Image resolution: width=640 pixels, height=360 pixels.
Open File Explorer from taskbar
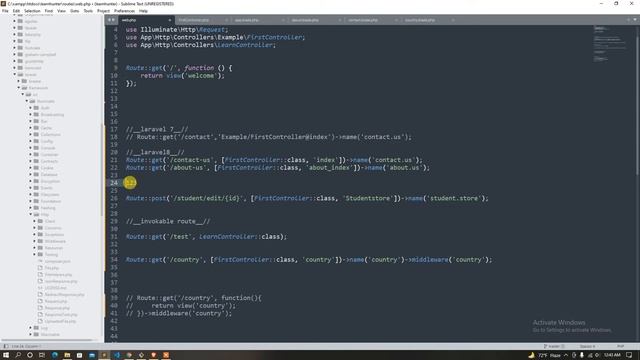[67, 355]
